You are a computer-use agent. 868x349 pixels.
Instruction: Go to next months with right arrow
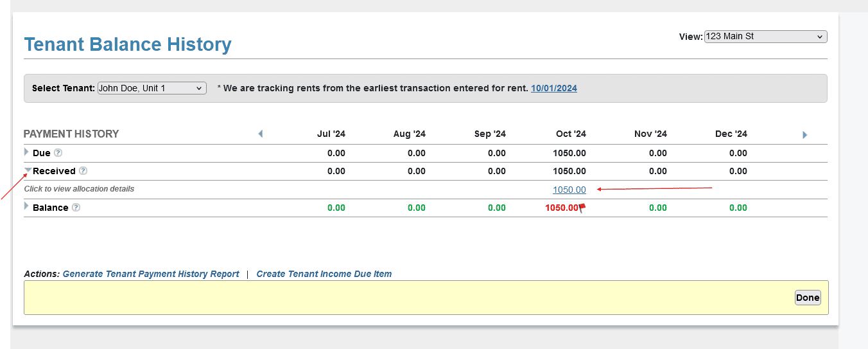click(804, 135)
